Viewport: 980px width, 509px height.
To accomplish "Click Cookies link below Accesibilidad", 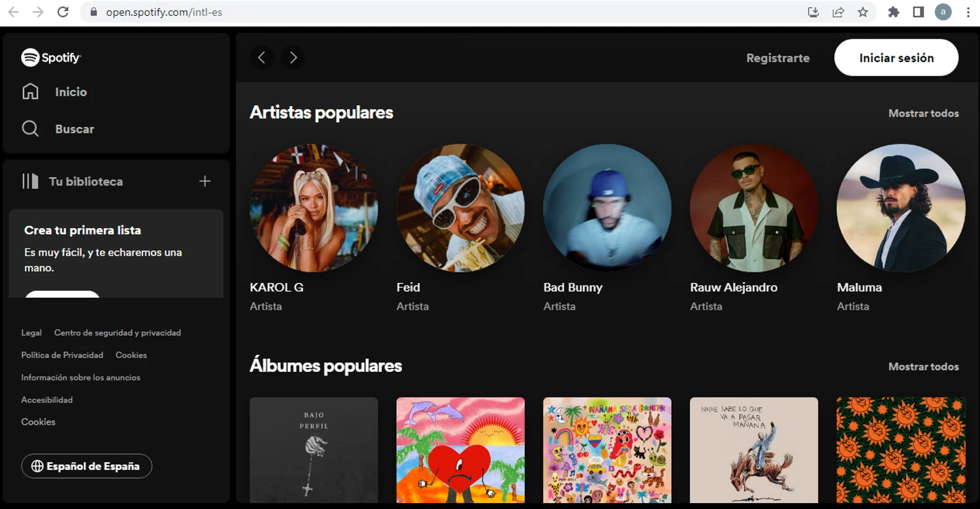I will pyautogui.click(x=38, y=421).
